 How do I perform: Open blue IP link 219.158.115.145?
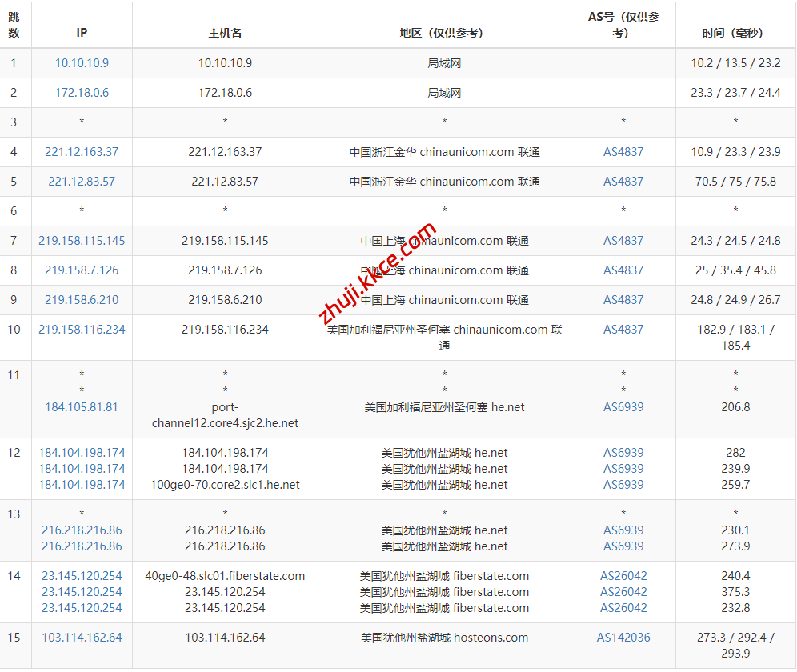coord(82,241)
